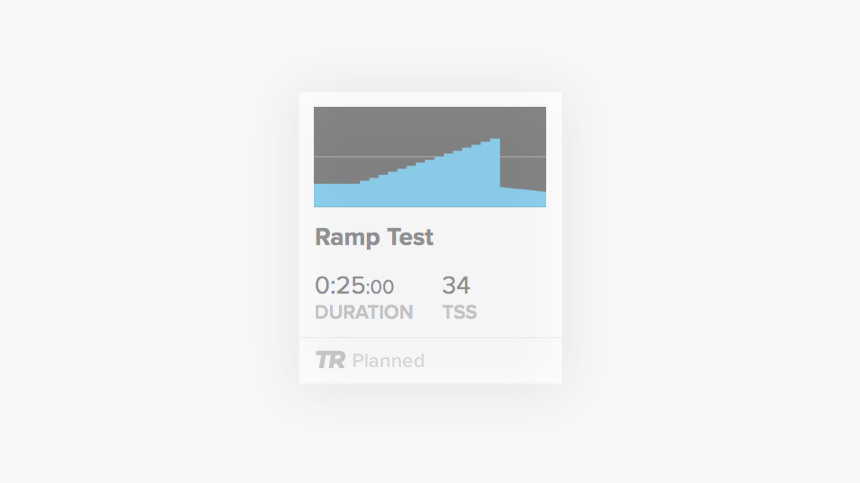
Task: Click the blank background outside the workout card
Action: (x=150, y=240)
